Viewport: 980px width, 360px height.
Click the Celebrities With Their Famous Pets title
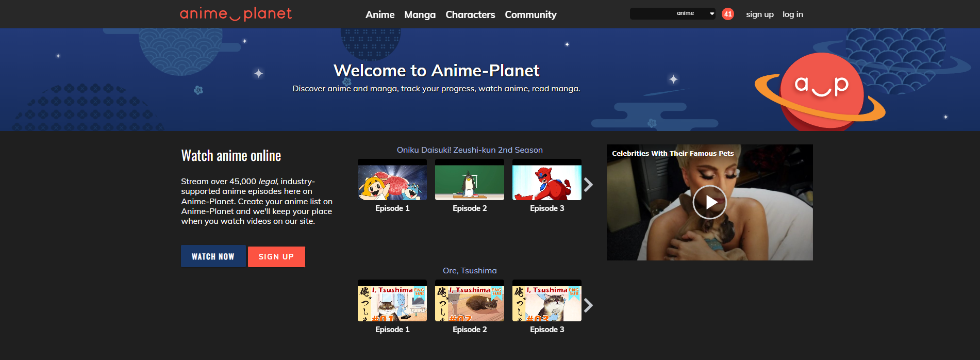click(673, 153)
